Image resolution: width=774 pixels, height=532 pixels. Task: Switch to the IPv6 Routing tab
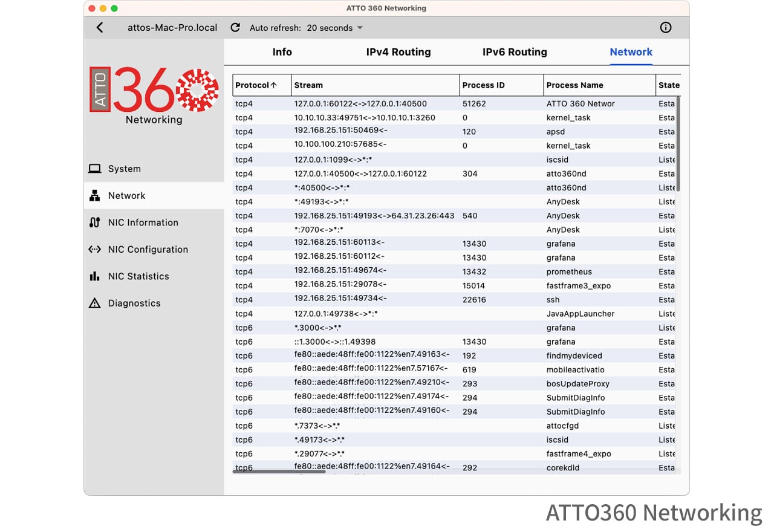click(x=515, y=52)
